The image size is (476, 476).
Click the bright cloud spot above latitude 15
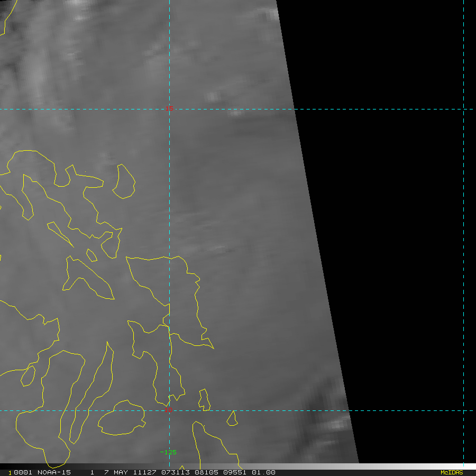pyautogui.click(x=213, y=96)
